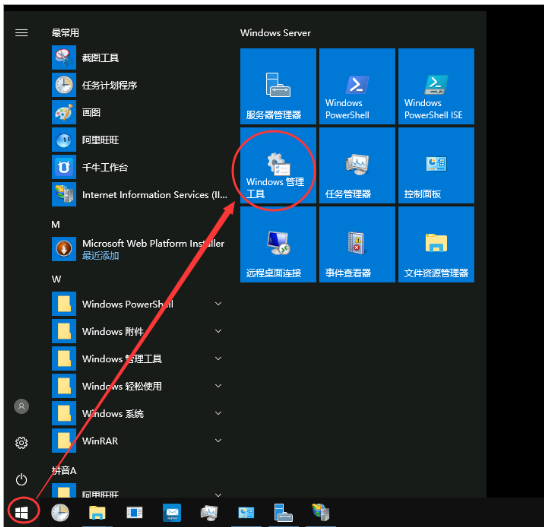
Task: Open IIS manager icon on taskbar
Action: 321,512
